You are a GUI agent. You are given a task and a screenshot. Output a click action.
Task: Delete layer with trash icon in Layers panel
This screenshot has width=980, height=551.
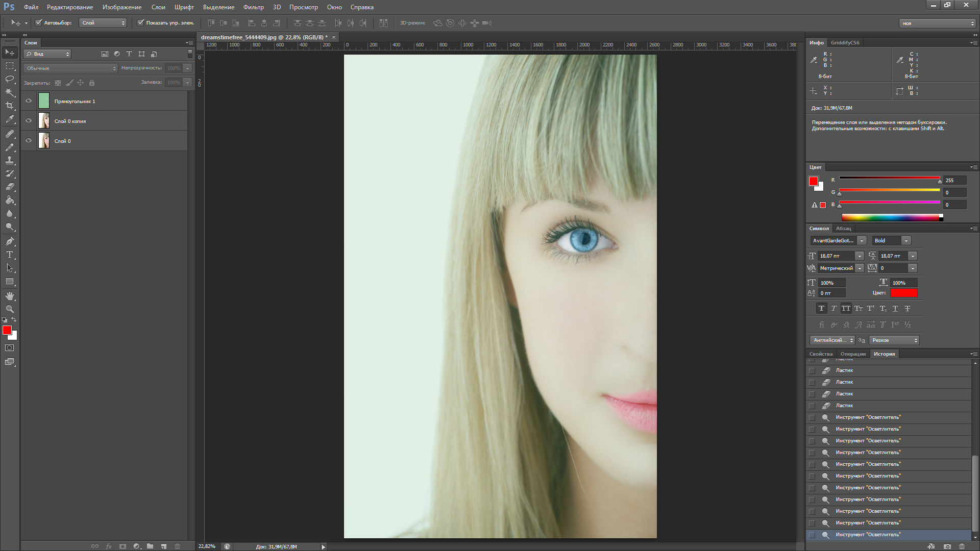point(178,546)
